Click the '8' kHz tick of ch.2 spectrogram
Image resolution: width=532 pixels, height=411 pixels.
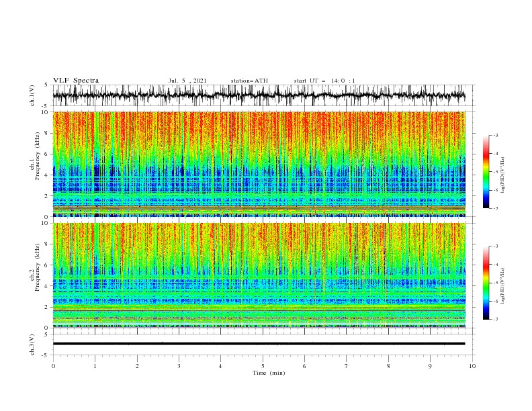coord(47,244)
